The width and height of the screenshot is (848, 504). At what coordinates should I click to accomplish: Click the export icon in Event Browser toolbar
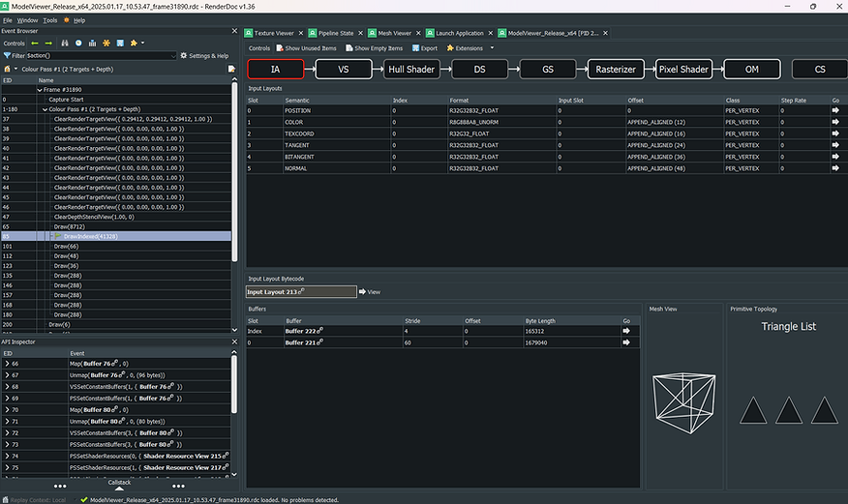120,44
